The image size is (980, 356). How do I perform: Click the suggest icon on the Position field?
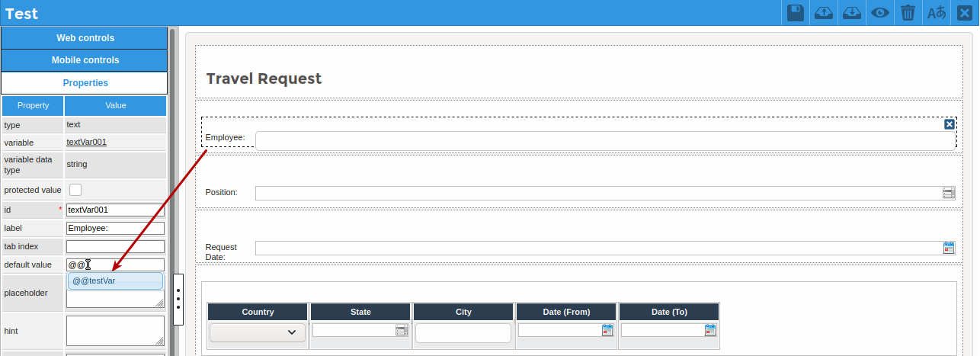coord(949,193)
